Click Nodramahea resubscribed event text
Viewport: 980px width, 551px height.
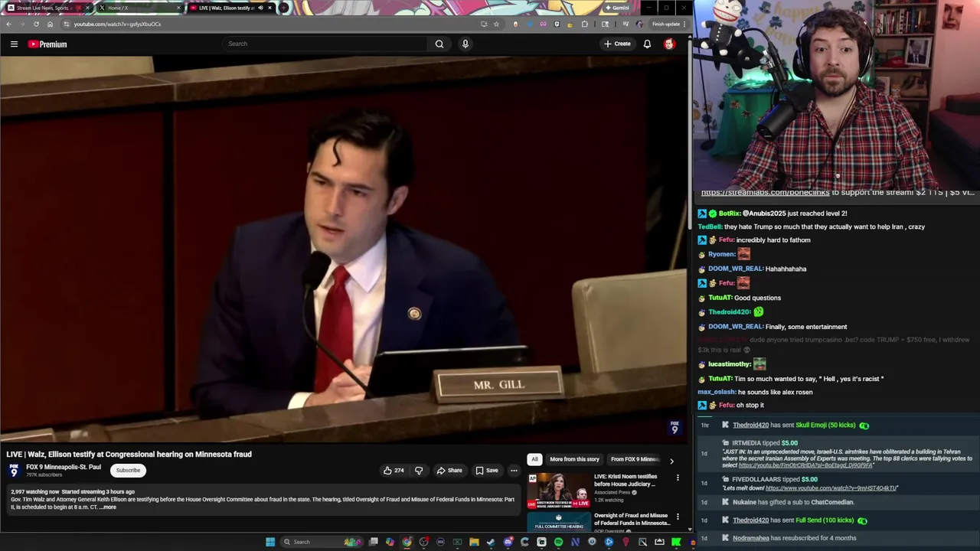point(795,538)
